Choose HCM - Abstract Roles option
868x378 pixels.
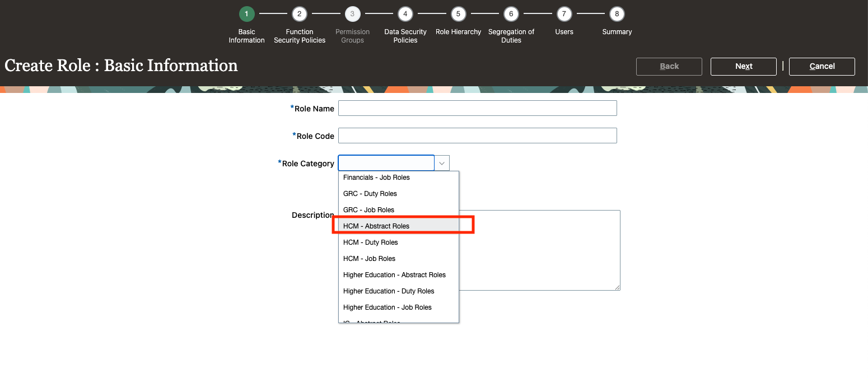(x=376, y=226)
